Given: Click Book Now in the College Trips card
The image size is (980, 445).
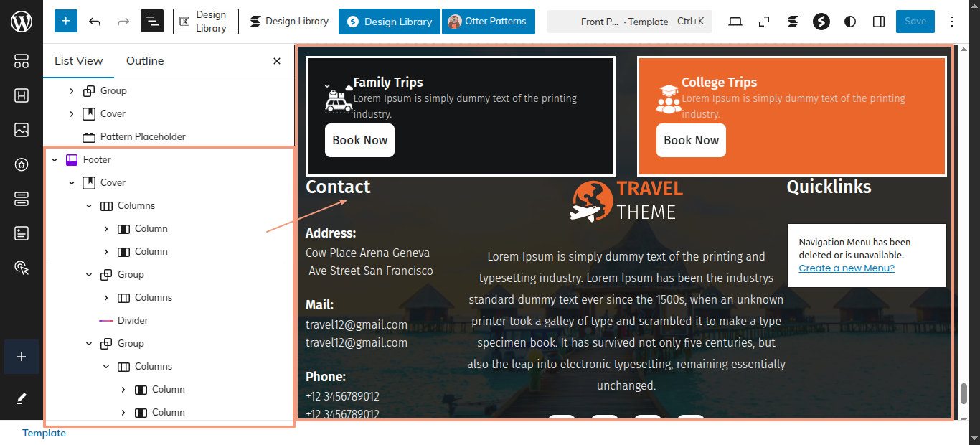Looking at the screenshot, I should tap(691, 140).
